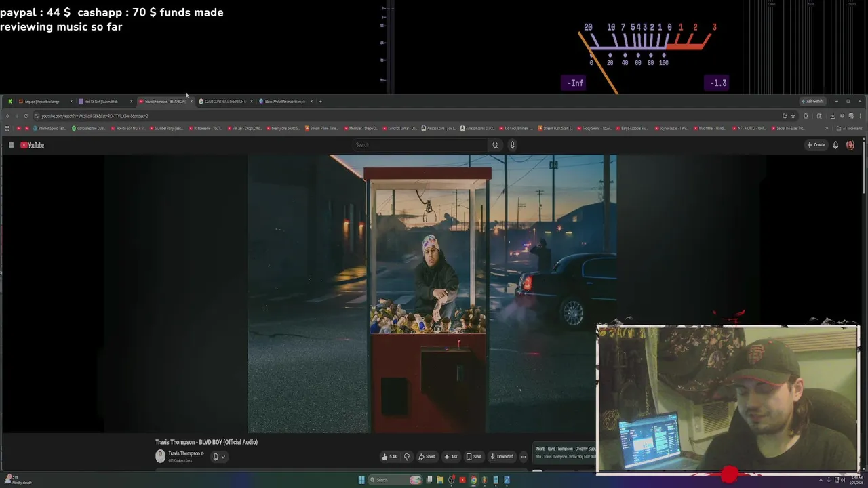Screen dimensions: 868x488
Task: Open the account avatar menu
Action: [x=850, y=145]
